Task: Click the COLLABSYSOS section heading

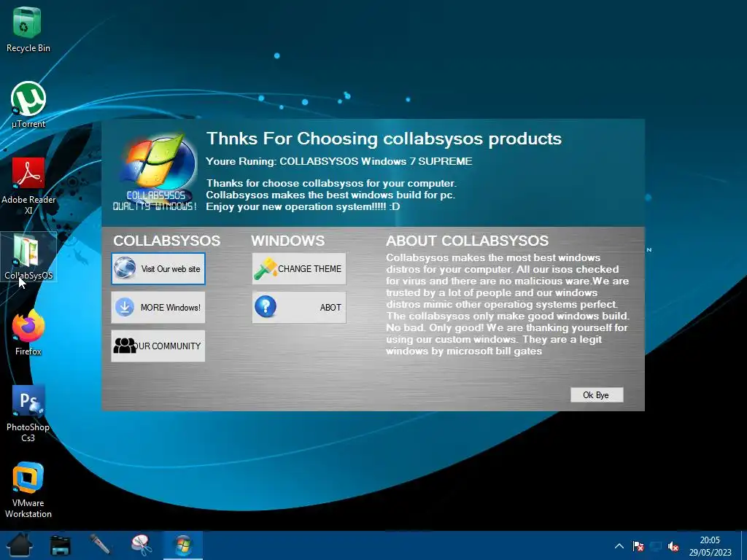Action: pos(167,241)
